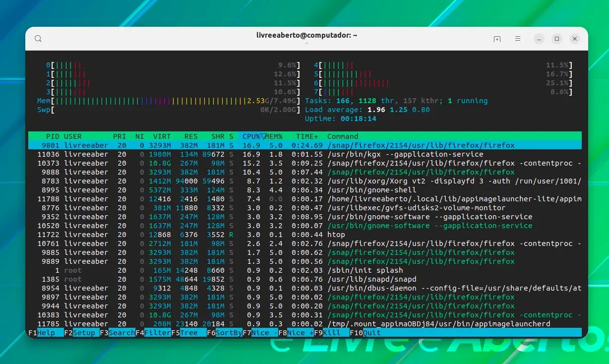Sort by the VIRT column header

162,136
